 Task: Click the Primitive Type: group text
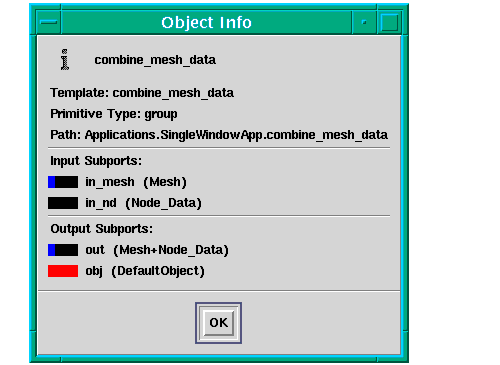pos(114,114)
